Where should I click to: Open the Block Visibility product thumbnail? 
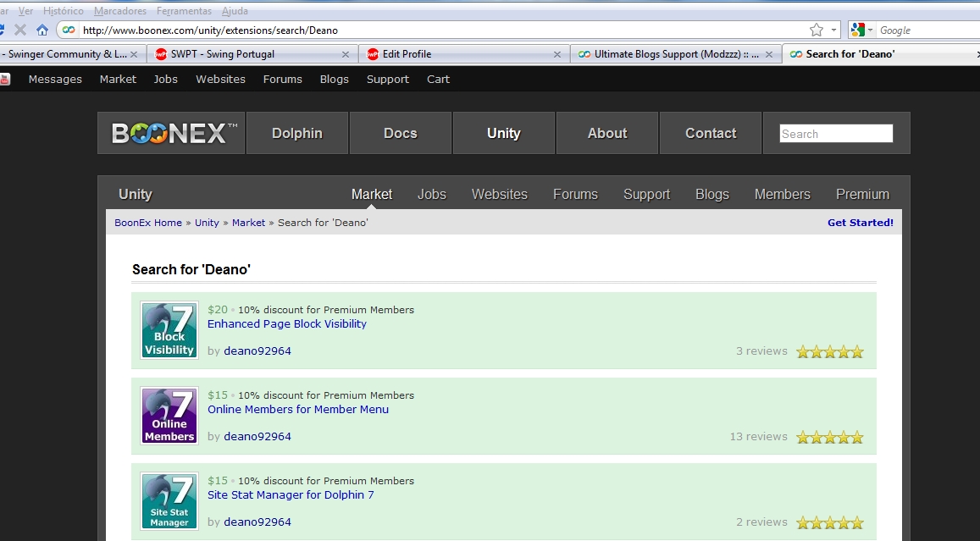[x=169, y=330]
